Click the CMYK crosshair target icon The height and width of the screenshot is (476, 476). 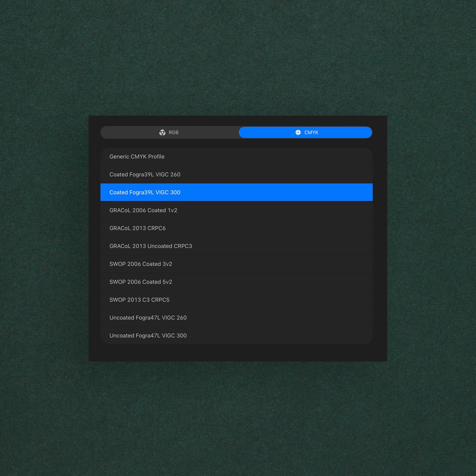[298, 132]
